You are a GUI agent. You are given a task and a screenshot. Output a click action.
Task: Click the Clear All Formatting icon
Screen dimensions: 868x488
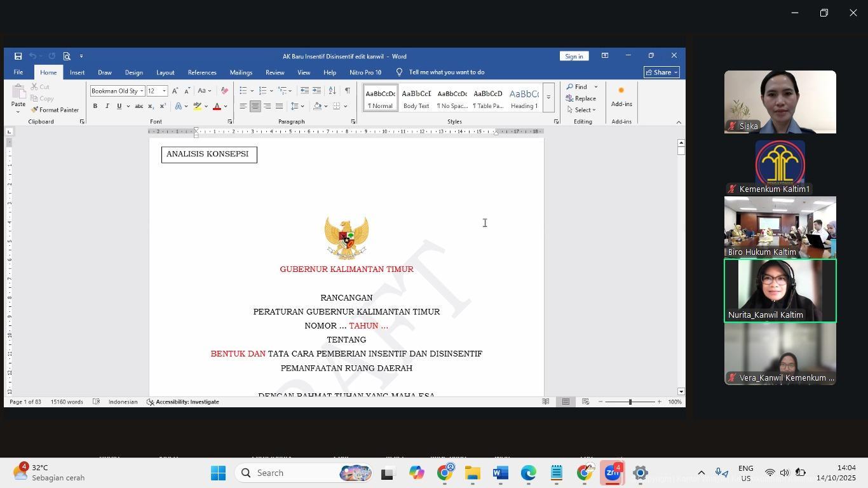pos(224,91)
